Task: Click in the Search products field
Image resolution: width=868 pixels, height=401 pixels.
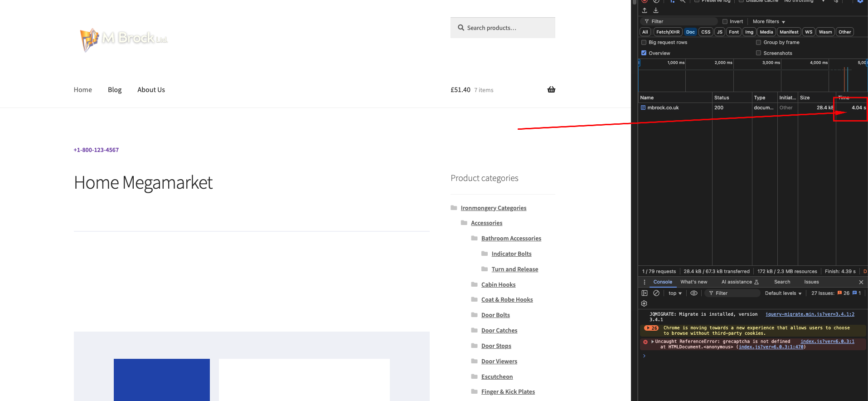Action: tap(503, 28)
